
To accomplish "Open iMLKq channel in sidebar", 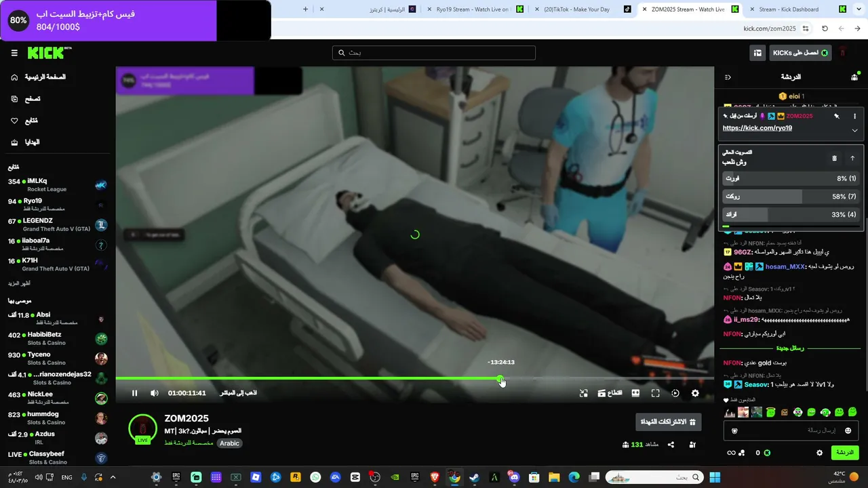I will (58, 185).
